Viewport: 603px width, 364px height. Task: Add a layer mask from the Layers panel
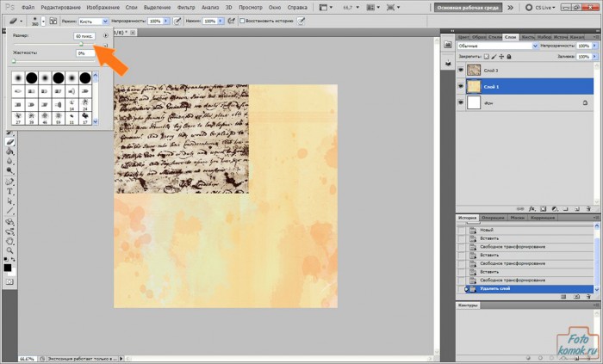[544, 207]
